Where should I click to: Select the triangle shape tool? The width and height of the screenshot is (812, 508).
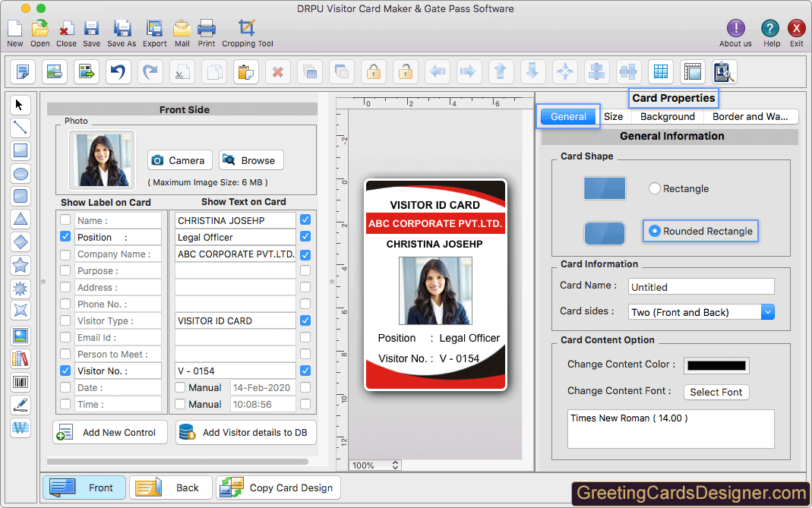21,219
